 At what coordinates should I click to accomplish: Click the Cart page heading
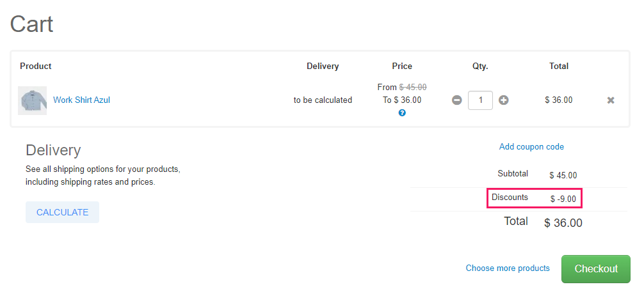(31, 24)
